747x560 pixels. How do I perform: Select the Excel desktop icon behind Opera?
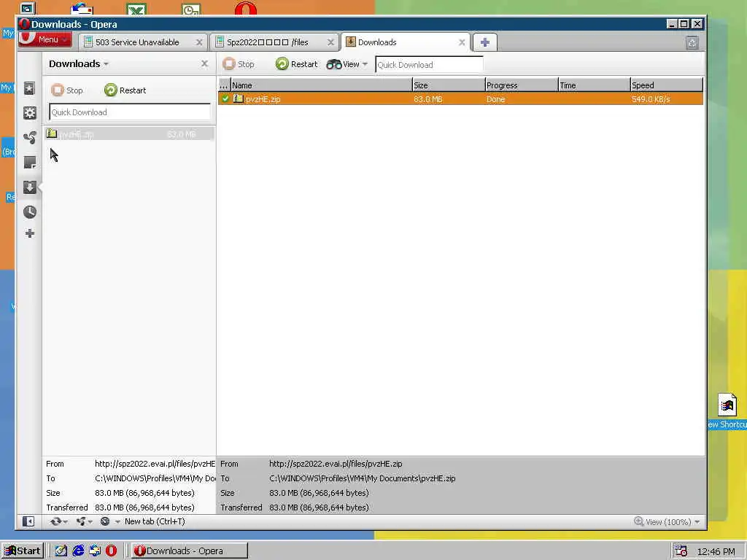[136, 9]
